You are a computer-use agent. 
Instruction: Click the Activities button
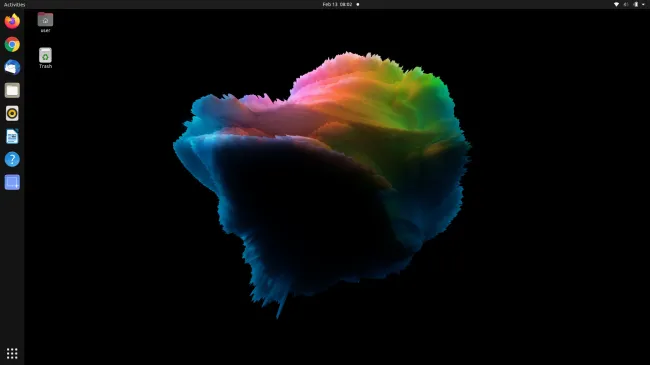[x=15, y=5]
